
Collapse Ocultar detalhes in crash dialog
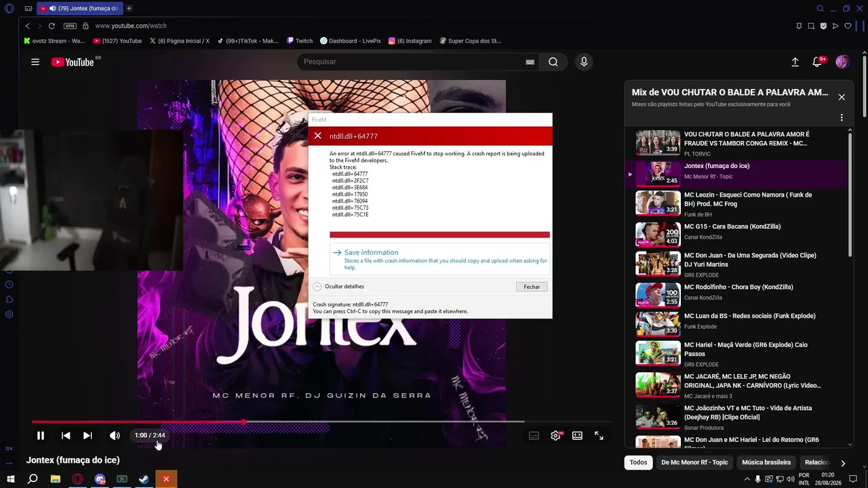[338, 287]
